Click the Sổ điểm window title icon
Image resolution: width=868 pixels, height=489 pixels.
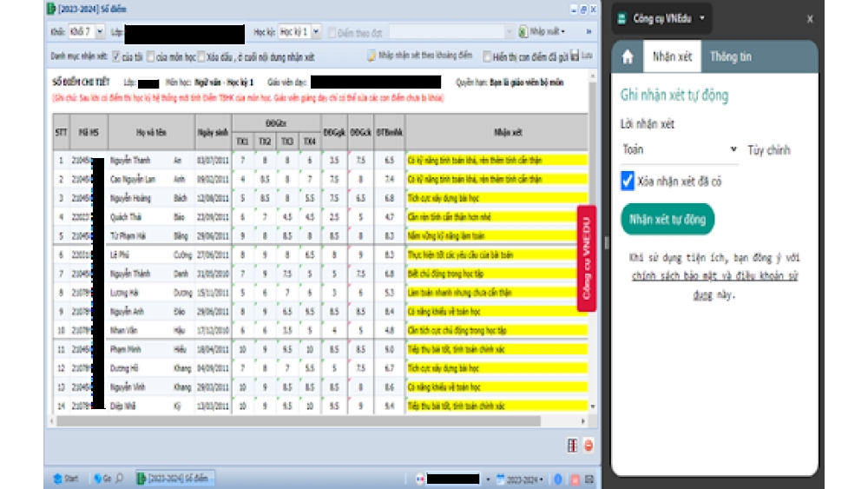point(51,9)
